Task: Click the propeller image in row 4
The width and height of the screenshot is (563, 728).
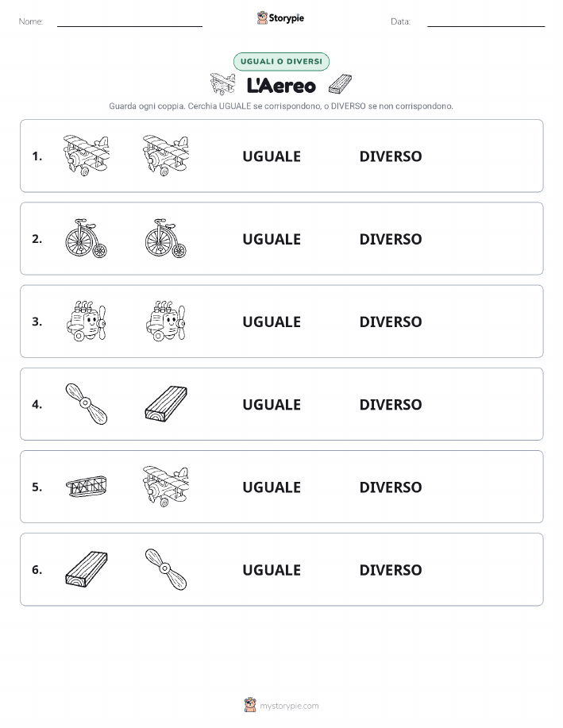Action: [x=87, y=403]
